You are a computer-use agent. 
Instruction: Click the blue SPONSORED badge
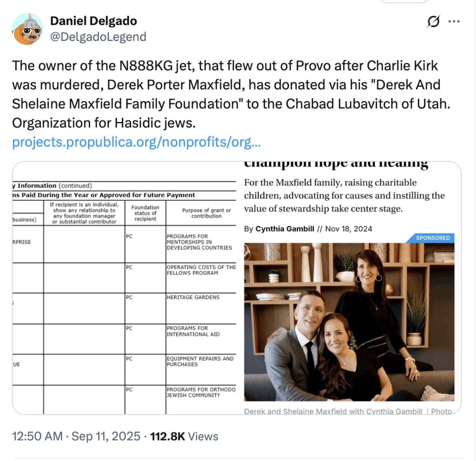click(432, 238)
